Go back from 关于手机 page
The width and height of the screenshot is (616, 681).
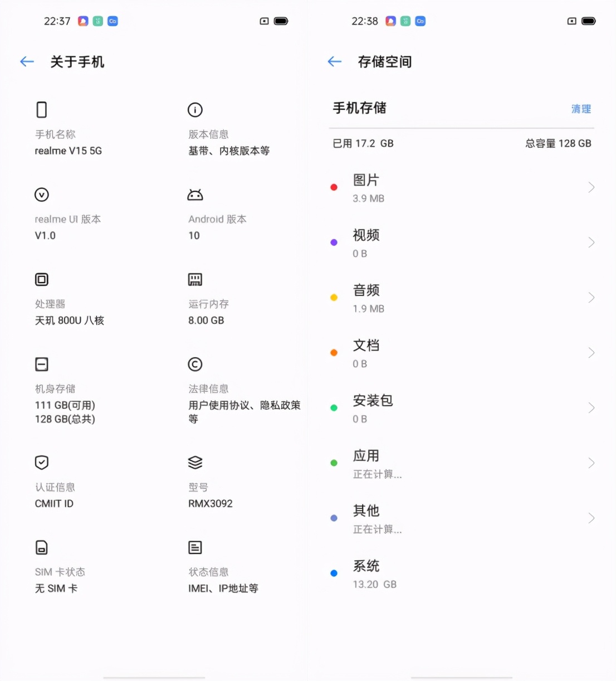[27, 62]
